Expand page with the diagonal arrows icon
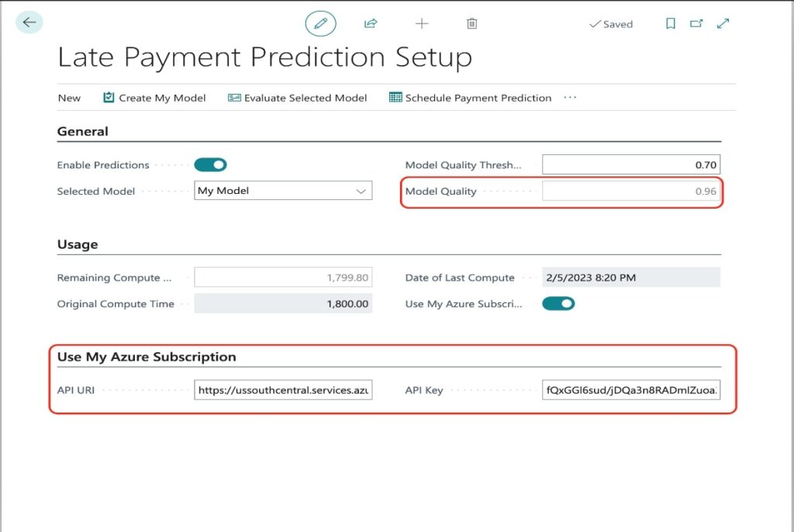 point(723,23)
